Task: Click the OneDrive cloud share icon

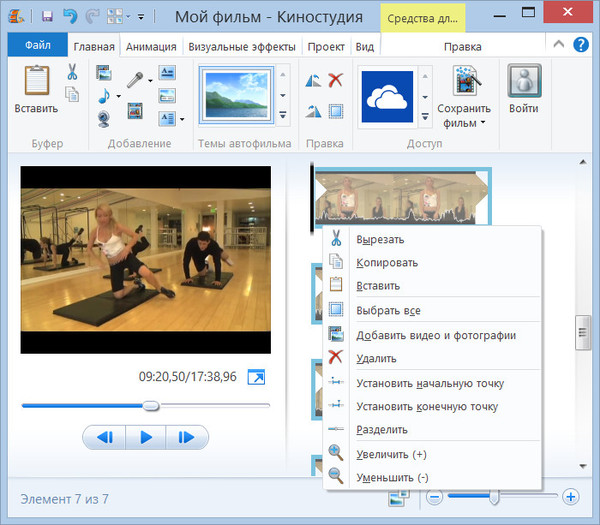Action: 385,96
